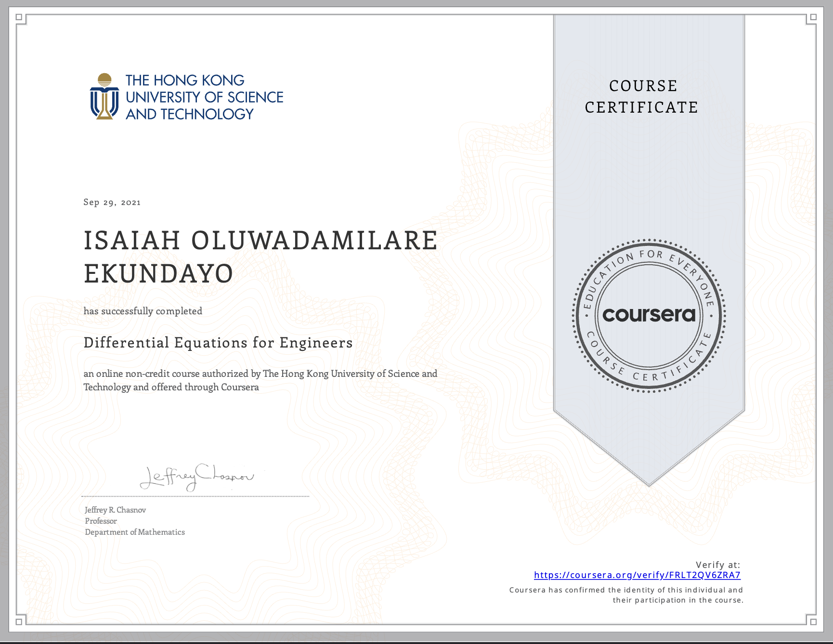The height and width of the screenshot is (644, 833).
Task: Click the Coursera certificate seal
Action: pos(649,316)
